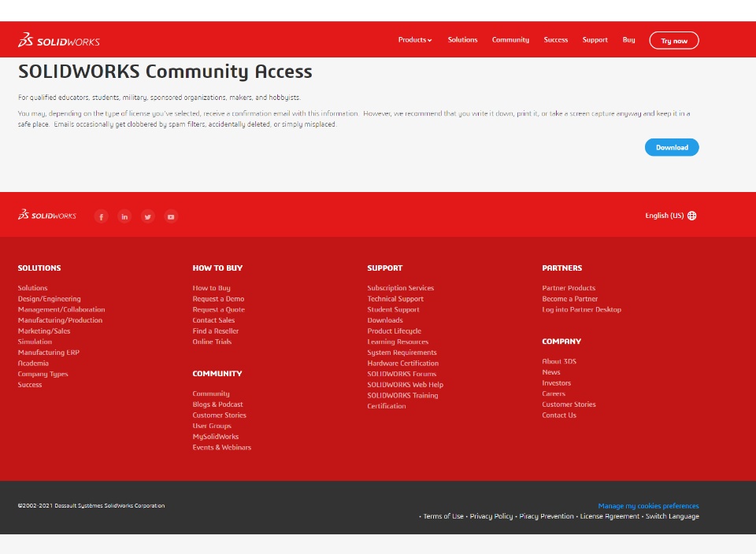This screenshot has height=554, width=756.
Task: Open the User Groups link
Action: point(212,426)
